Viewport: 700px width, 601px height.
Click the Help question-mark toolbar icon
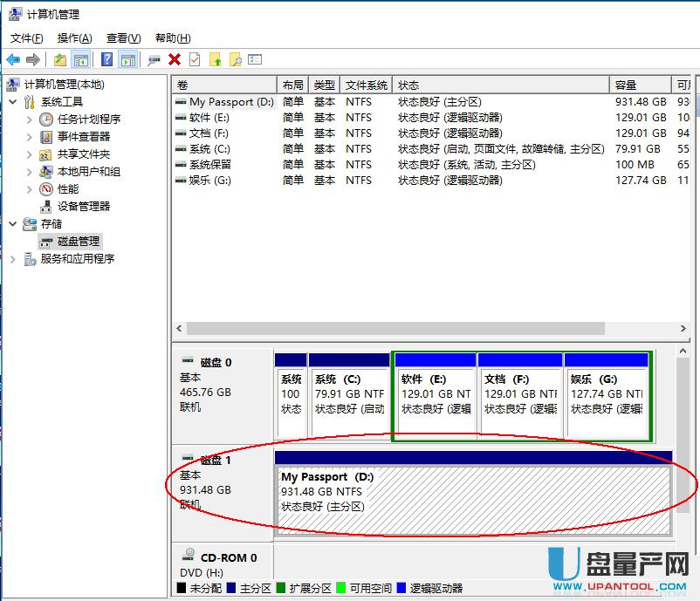click(x=106, y=59)
